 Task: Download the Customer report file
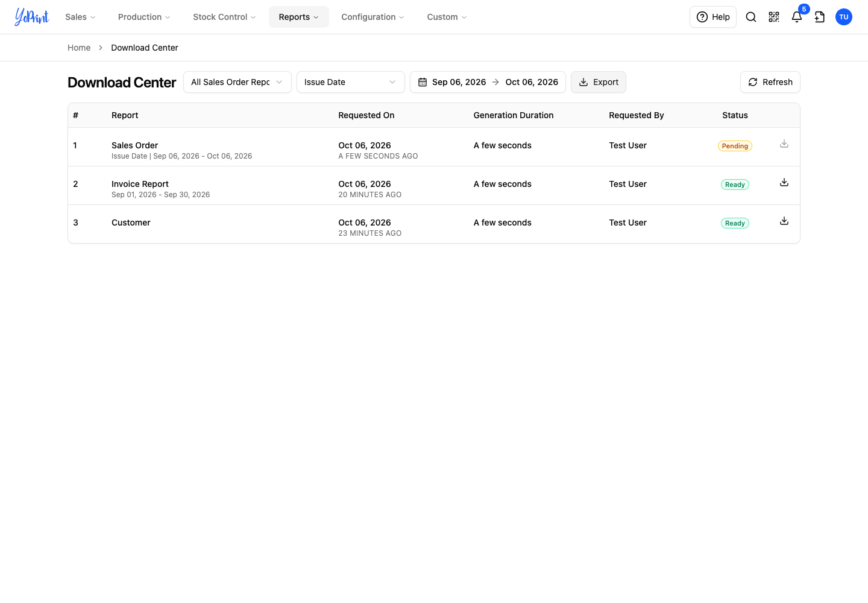784,221
